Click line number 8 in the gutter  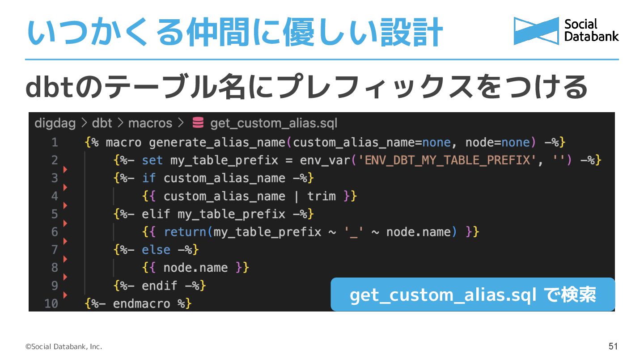point(55,268)
